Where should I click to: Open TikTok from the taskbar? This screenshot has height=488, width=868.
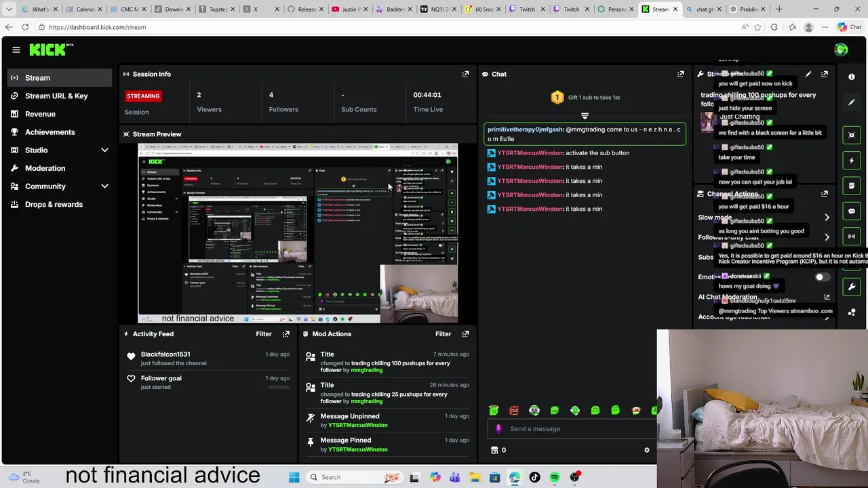[x=534, y=477]
